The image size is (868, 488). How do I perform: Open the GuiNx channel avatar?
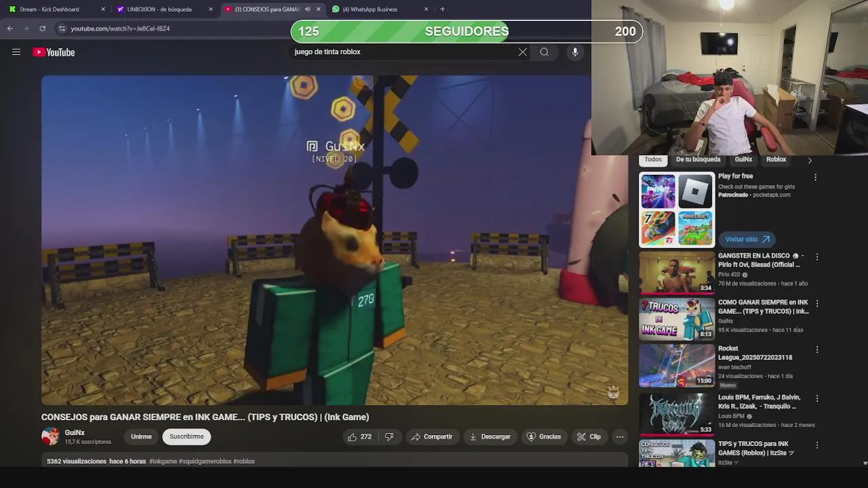point(50,436)
